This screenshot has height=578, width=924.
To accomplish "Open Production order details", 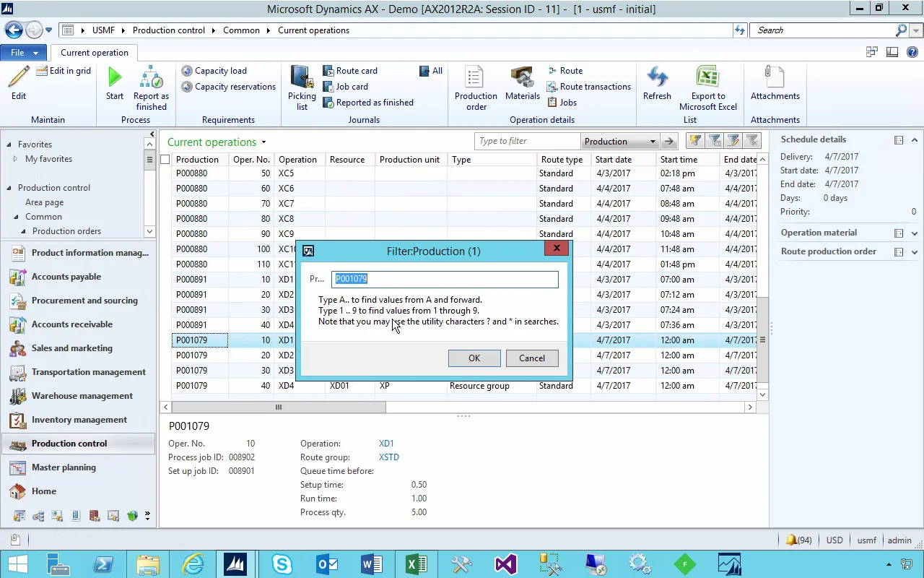I will tap(476, 88).
